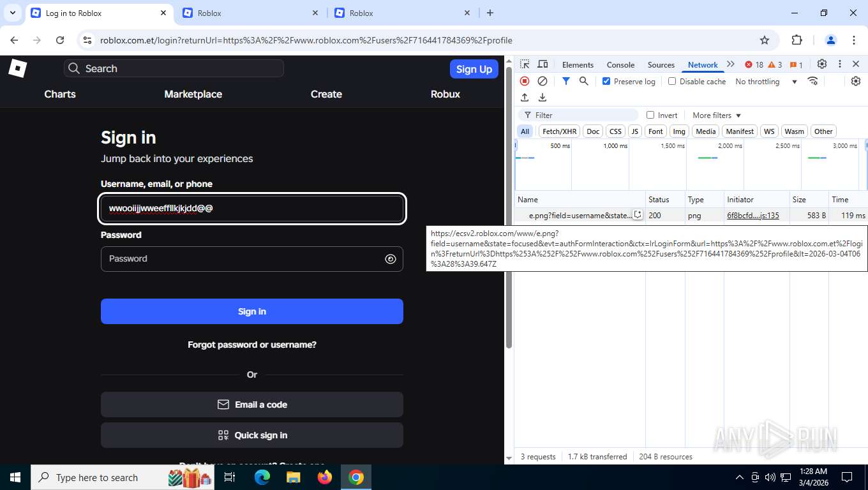Open Chrome profile avatar
The image size is (868, 490).
(831, 40)
